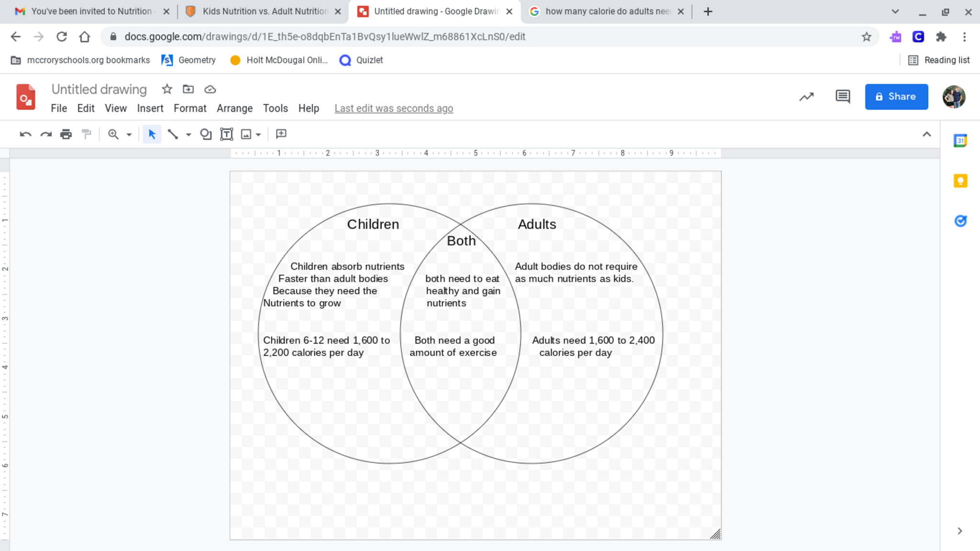Click the Untitled drawing title field
This screenshot has width=980, height=551.
[99, 90]
